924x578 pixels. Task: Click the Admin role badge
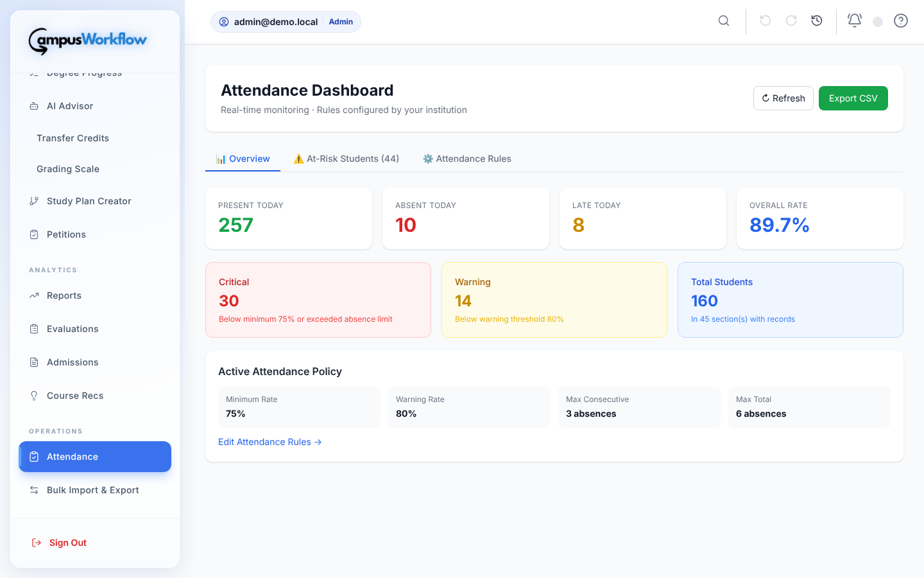tap(341, 22)
